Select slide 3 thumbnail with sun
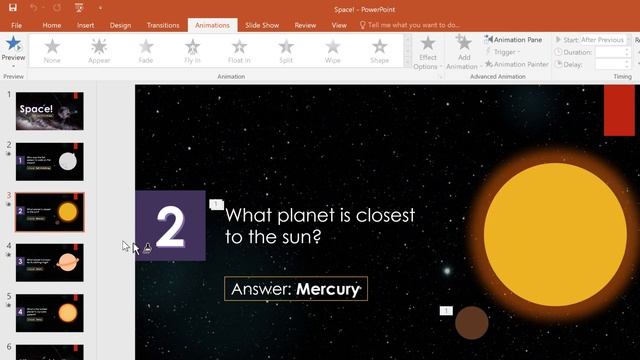This screenshot has height=360, width=640. tap(50, 212)
